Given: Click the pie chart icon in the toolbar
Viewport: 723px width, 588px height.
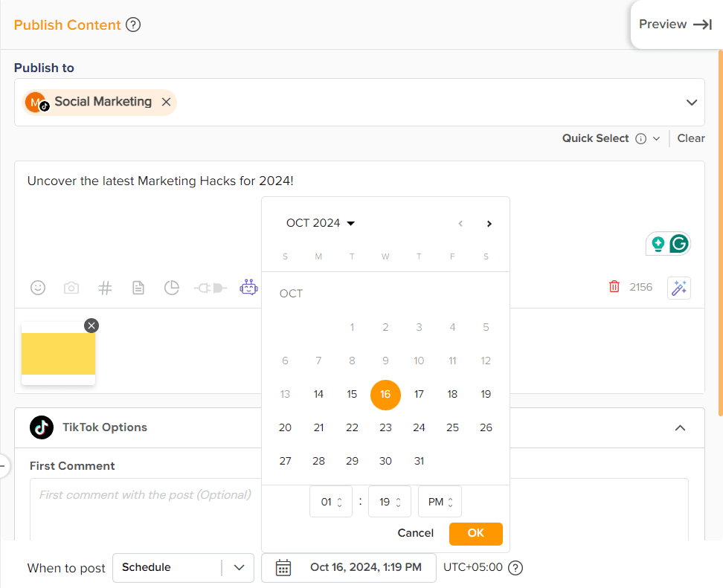Looking at the screenshot, I should (172, 287).
